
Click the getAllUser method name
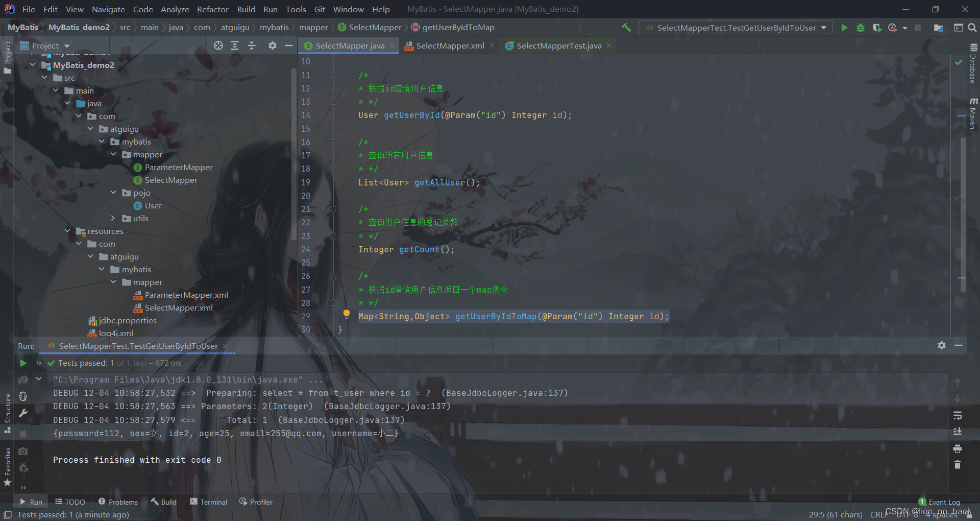click(x=439, y=182)
